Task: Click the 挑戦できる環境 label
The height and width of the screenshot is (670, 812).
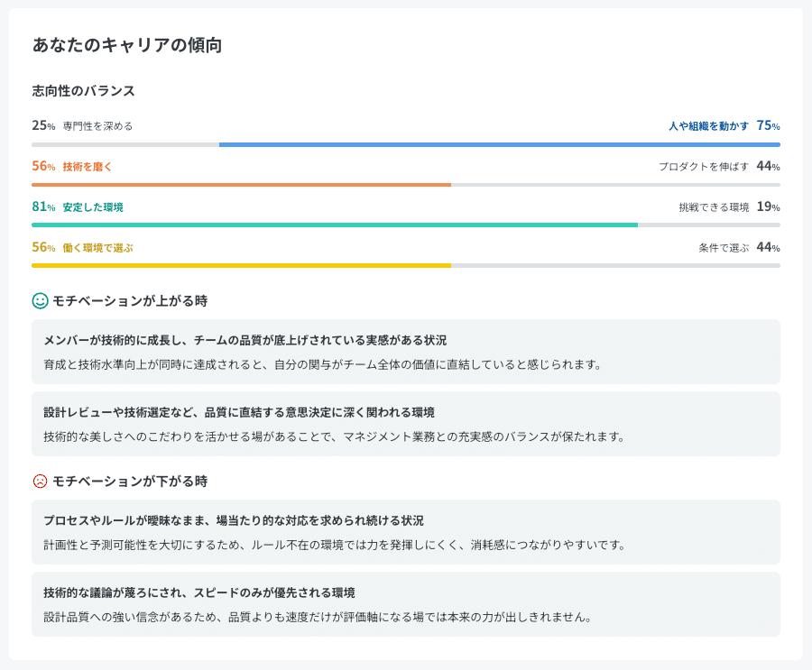Action: tap(714, 207)
